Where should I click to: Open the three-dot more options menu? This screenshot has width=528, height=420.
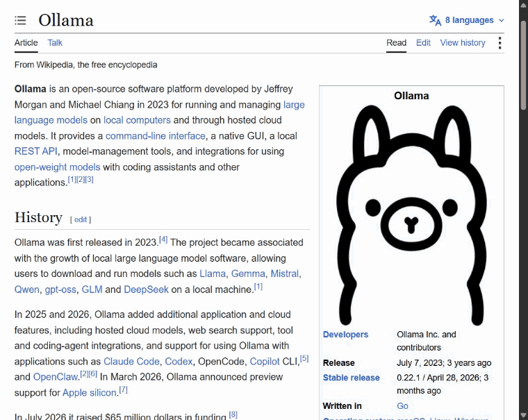[500, 43]
